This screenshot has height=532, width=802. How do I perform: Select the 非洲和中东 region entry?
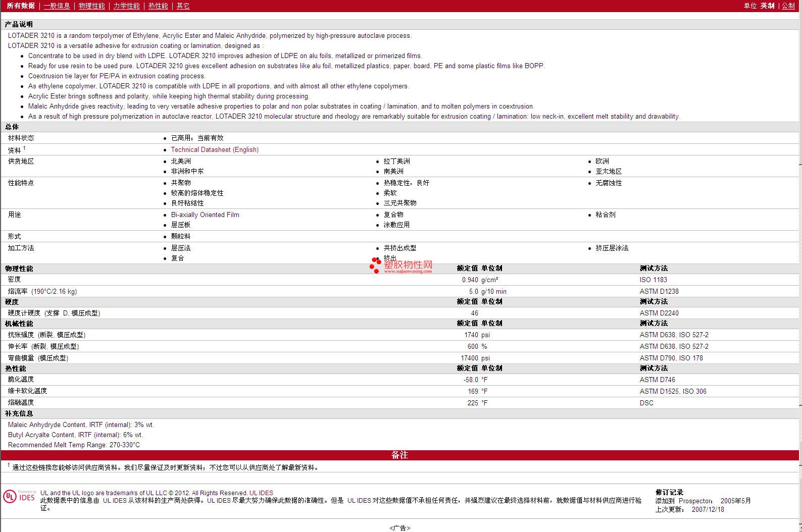click(x=187, y=172)
